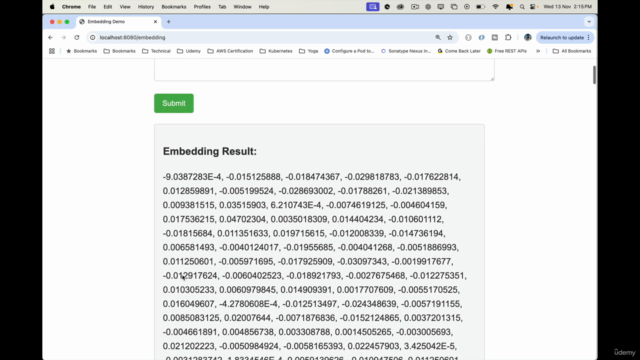Click the Wi-Fi status icon
This screenshot has width=640, height=360.
(496, 7)
